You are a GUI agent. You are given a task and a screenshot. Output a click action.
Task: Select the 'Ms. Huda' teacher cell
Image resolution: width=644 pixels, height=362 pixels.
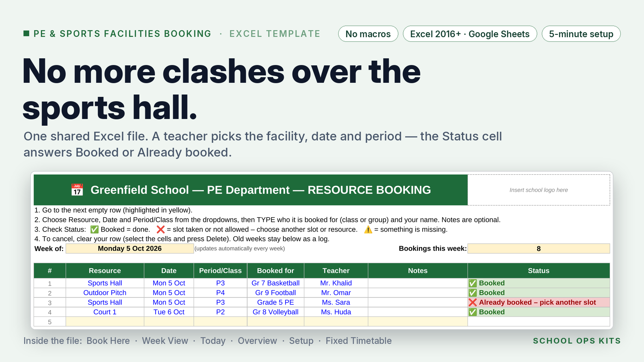(x=336, y=312)
